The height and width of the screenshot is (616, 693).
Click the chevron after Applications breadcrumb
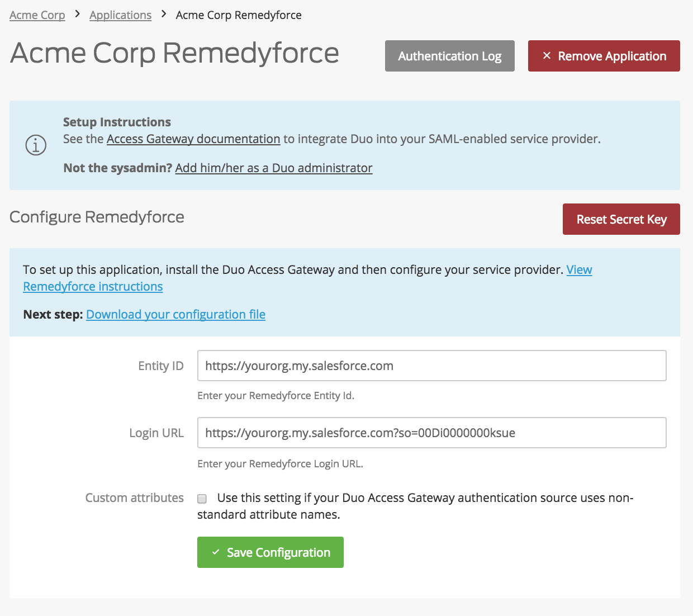point(163,15)
